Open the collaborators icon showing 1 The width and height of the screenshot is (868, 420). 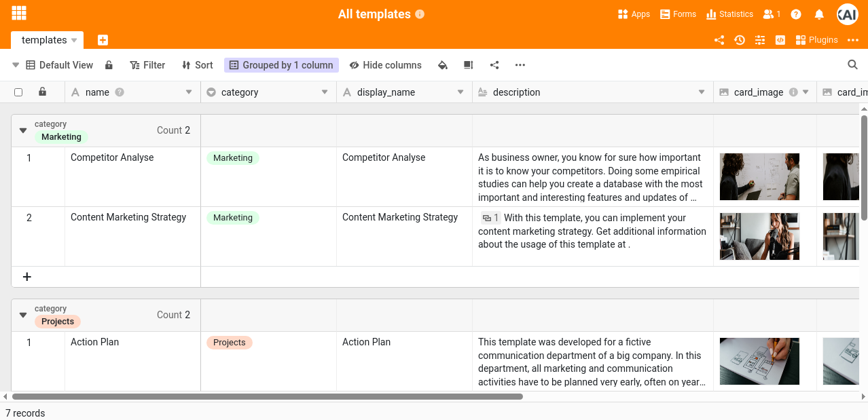pyautogui.click(x=772, y=14)
